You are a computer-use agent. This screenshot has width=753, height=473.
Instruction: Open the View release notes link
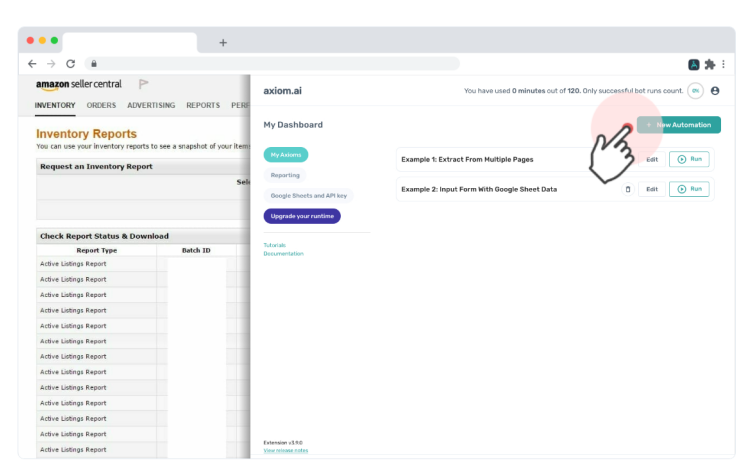(x=286, y=450)
